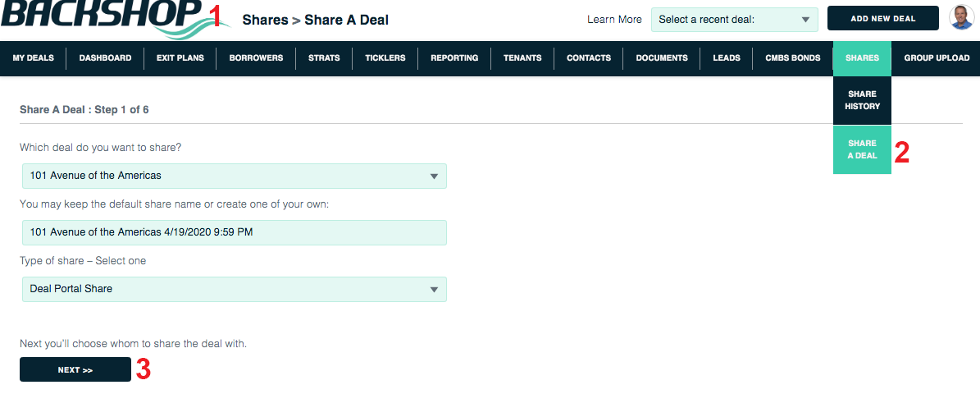This screenshot has height=394, width=980.
Task: Open the Learn More link
Action: pyautogui.click(x=614, y=20)
